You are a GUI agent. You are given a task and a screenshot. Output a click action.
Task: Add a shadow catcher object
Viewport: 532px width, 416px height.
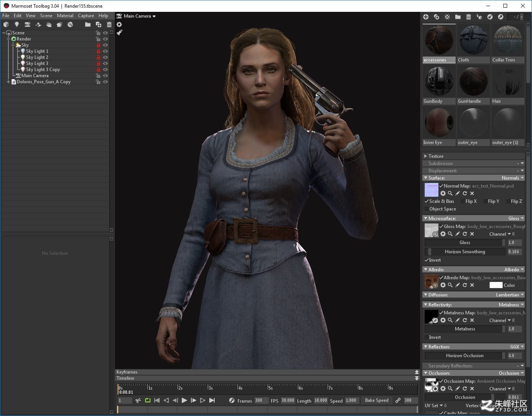click(38, 24)
